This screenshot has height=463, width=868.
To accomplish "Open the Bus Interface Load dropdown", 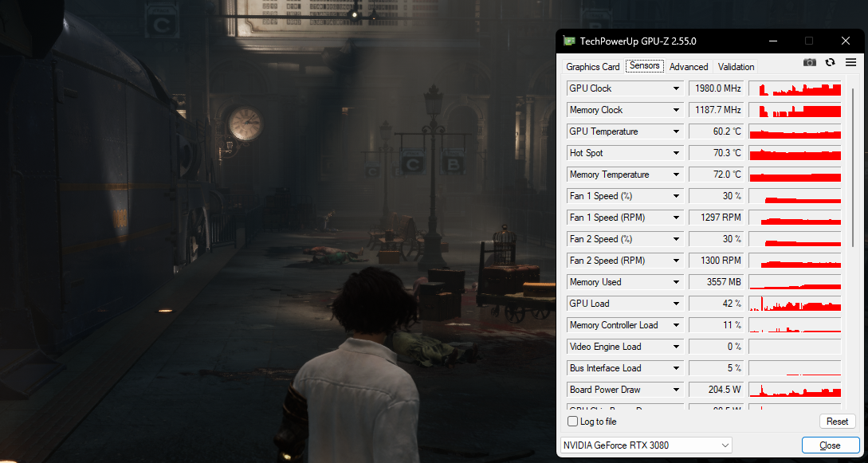I will pos(677,368).
